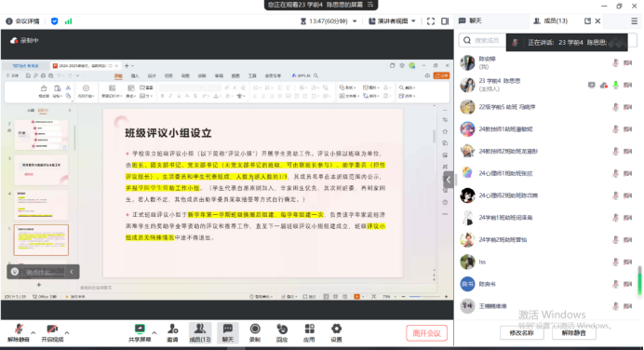
Task: Click the 离开会议 leave meeting button
Action: (427, 333)
